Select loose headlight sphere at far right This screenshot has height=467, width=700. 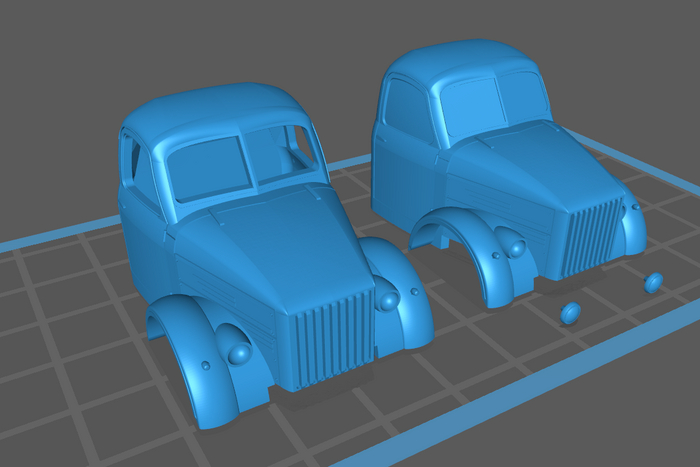tap(654, 282)
